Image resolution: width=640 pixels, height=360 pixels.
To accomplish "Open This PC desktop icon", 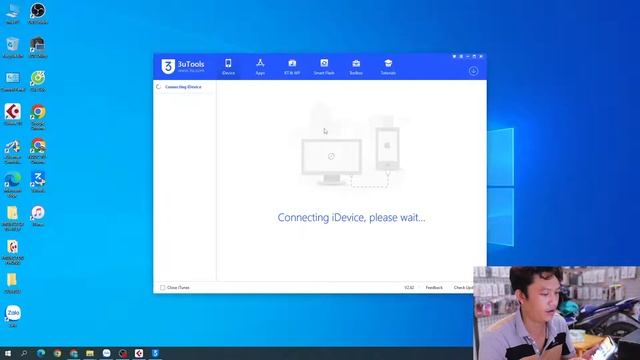I will (x=13, y=13).
